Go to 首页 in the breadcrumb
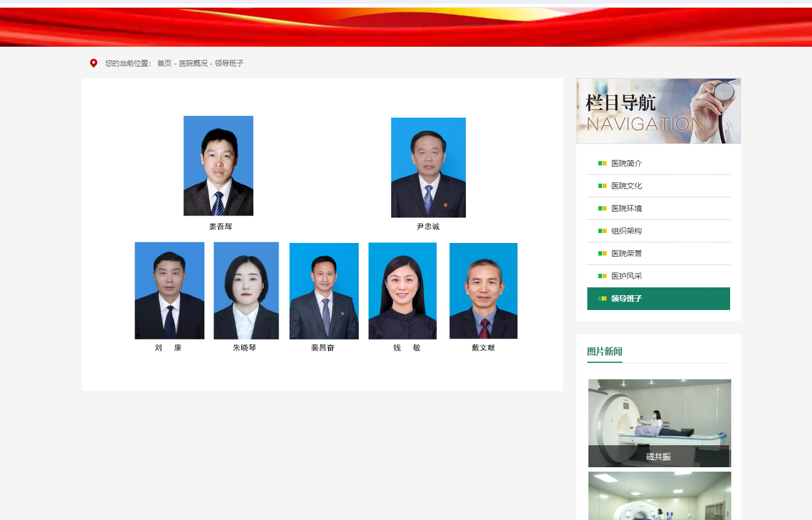The width and height of the screenshot is (812, 520). point(164,63)
